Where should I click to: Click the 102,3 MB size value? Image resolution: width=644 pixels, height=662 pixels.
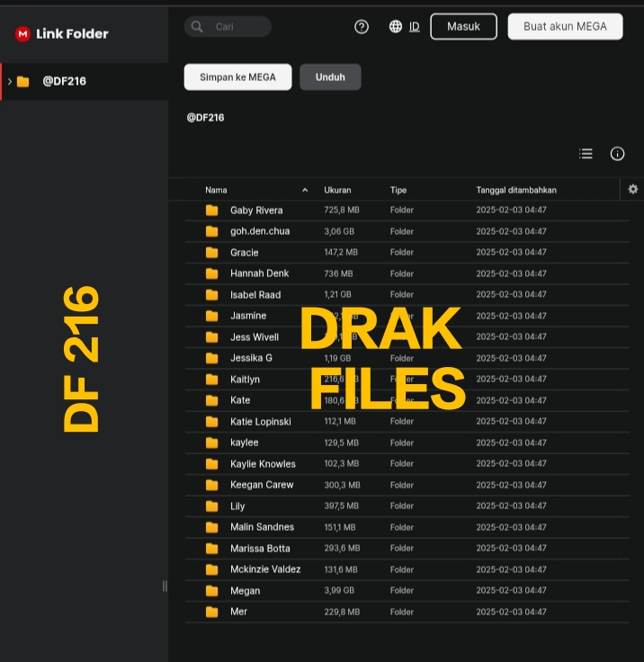click(x=342, y=463)
